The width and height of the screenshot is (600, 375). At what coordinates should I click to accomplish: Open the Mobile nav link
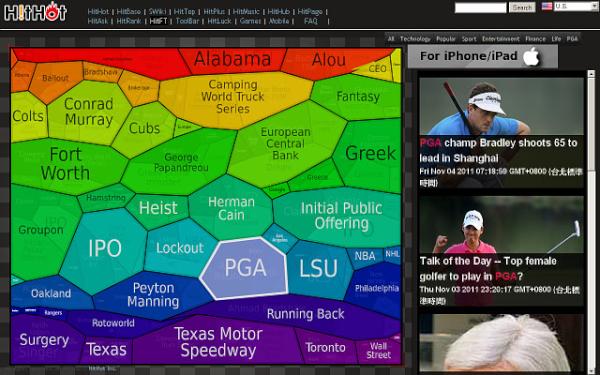click(279, 21)
